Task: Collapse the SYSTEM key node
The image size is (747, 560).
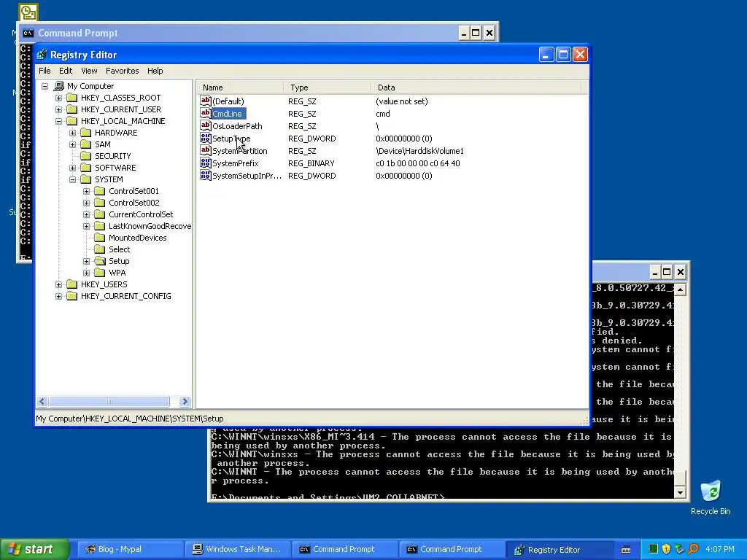Action: [x=72, y=179]
